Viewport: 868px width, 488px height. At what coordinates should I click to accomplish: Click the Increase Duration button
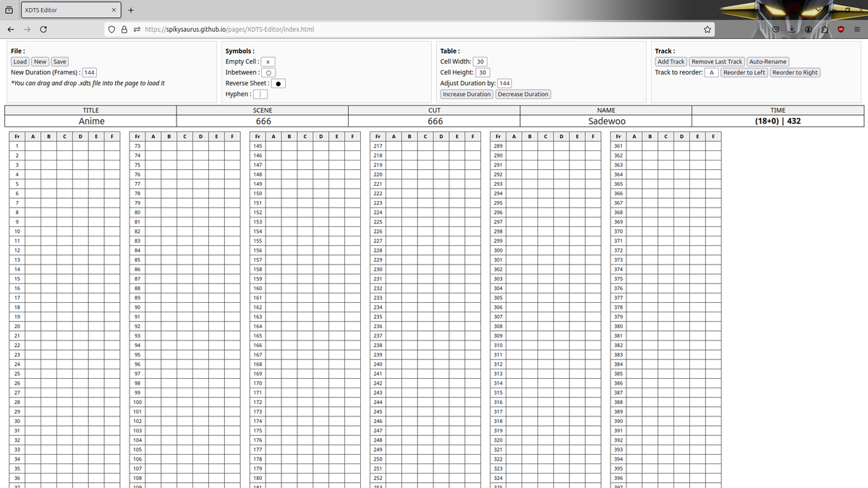click(x=467, y=94)
